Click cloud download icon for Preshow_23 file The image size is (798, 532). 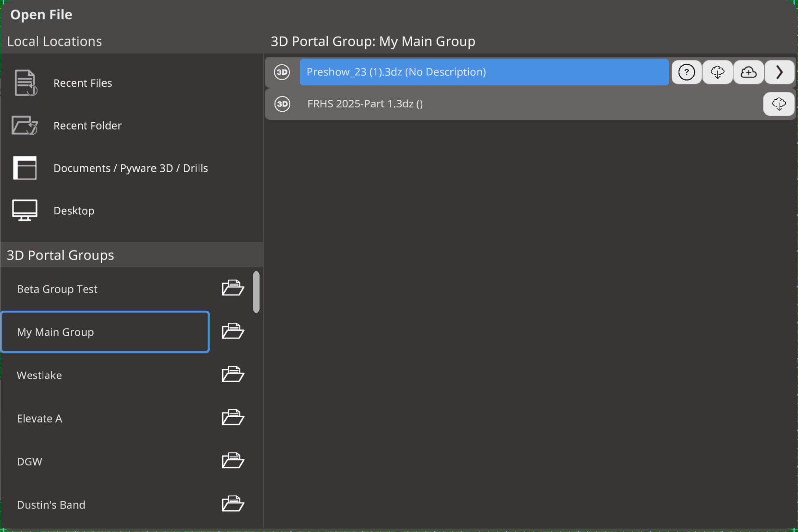click(x=717, y=72)
